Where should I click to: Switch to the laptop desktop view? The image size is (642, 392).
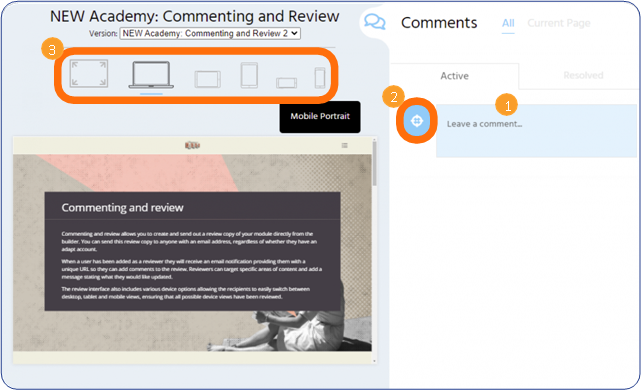(x=151, y=75)
